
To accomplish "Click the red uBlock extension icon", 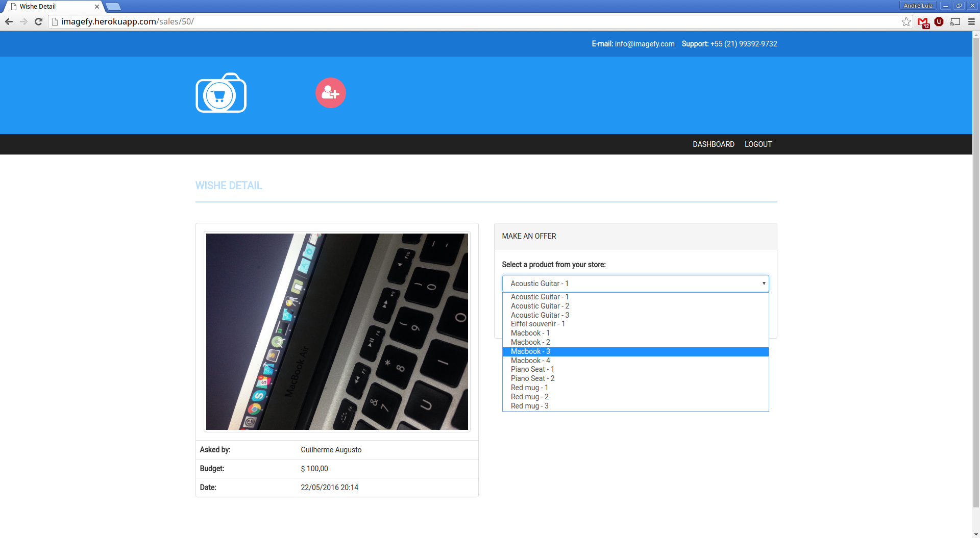I will tap(939, 21).
